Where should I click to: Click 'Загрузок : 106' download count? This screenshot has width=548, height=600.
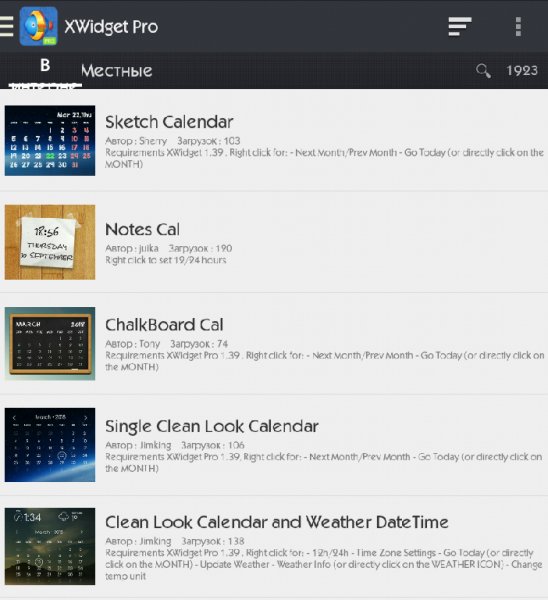(212, 445)
